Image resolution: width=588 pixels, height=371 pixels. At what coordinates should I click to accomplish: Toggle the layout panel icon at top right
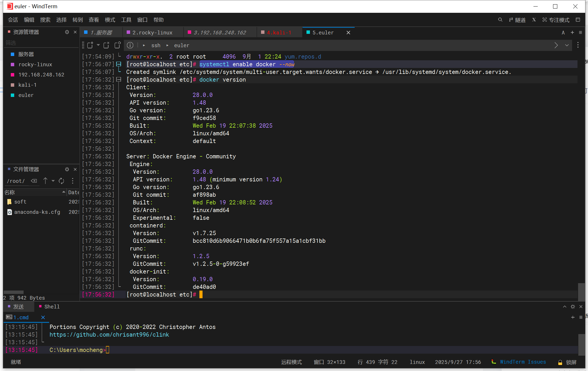pyautogui.click(x=578, y=20)
